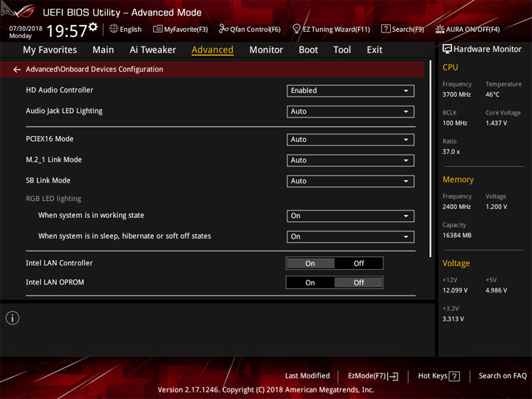Click the CPU temperature value 46°C
The height and width of the screenshot is (399, 532).
492,95
